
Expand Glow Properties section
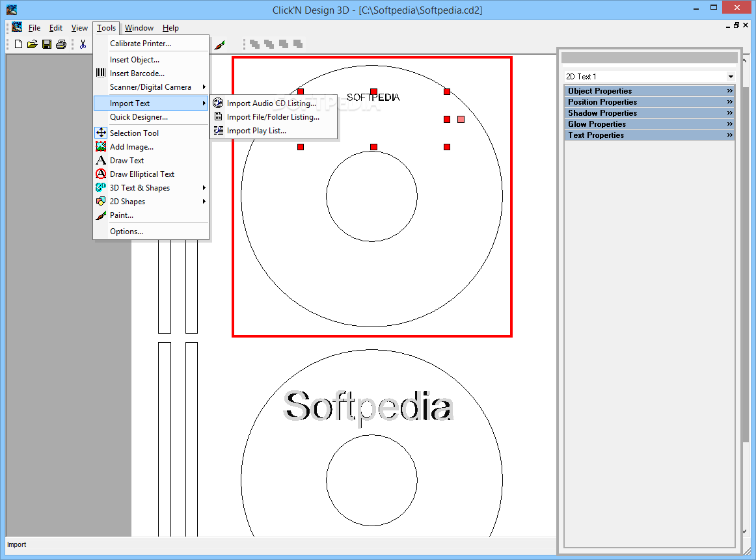pyautogui.click(x=649, y=124)
